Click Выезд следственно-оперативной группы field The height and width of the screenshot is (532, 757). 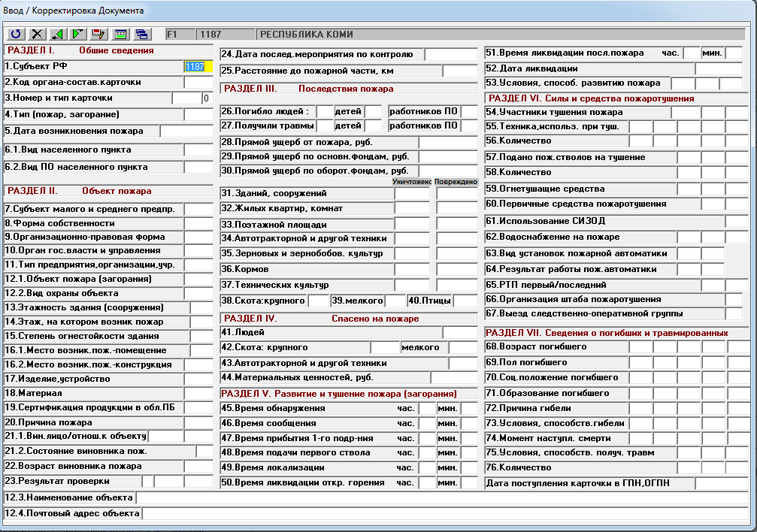tap(734, 314)
